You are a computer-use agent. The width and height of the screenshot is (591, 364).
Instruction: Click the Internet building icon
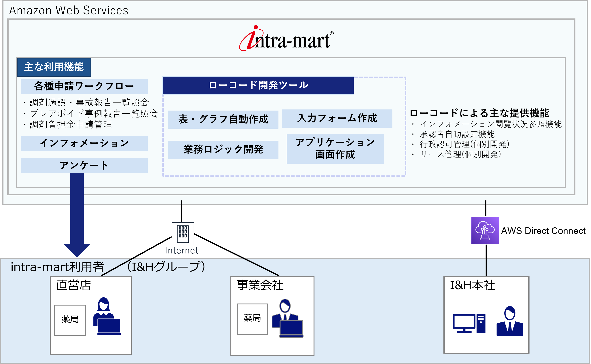[x=183, y=233]
